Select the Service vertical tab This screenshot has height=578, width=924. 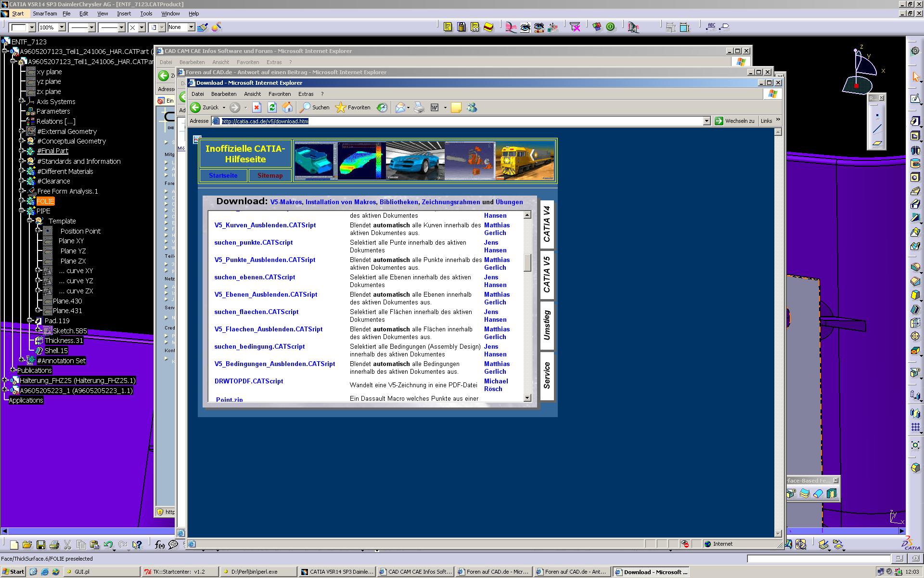click(547, 376)
